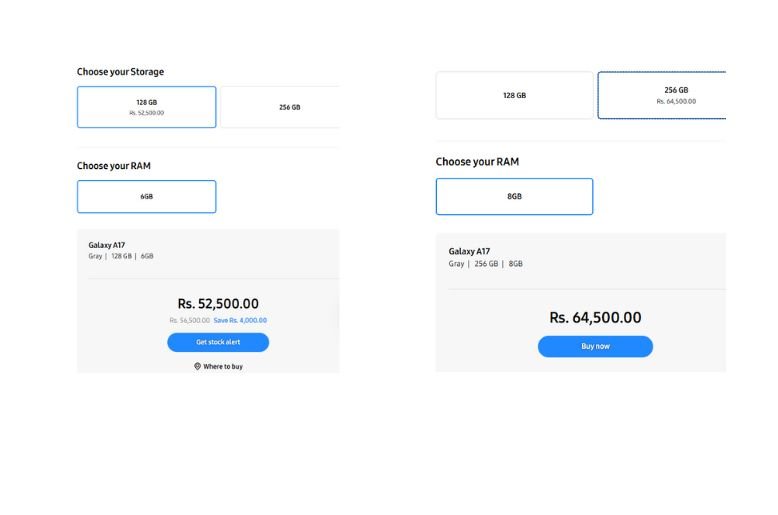Click the Choose your Storage heading
This screenshot has width=778, height=515.
coord(120,72)
